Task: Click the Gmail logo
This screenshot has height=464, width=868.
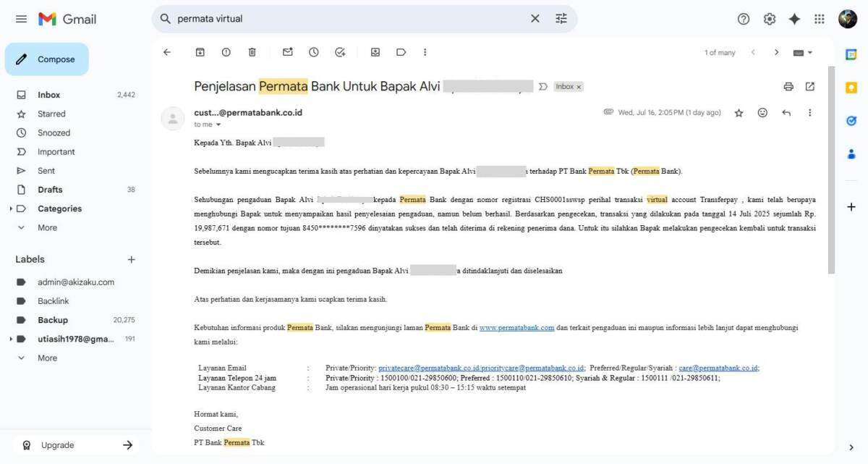Action: (67, 19)
